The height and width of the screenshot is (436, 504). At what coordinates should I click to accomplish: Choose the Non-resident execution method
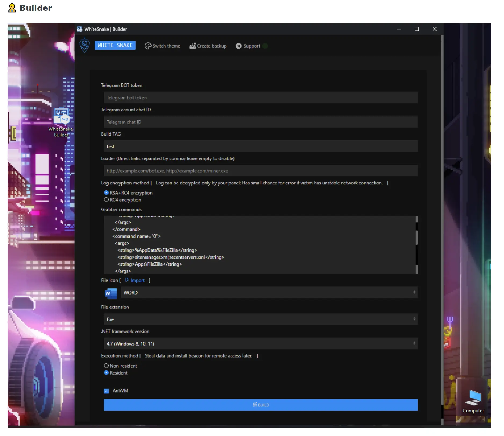point(106,366)
